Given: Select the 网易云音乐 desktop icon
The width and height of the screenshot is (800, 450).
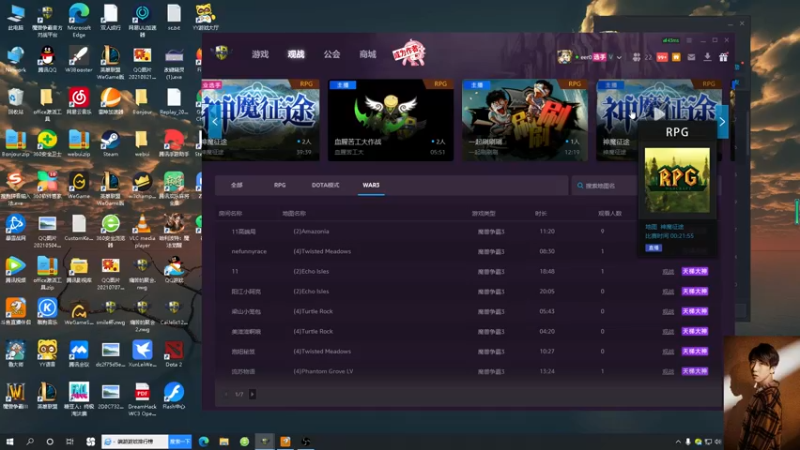Looking at the screenshot, I should pos(79,101).
